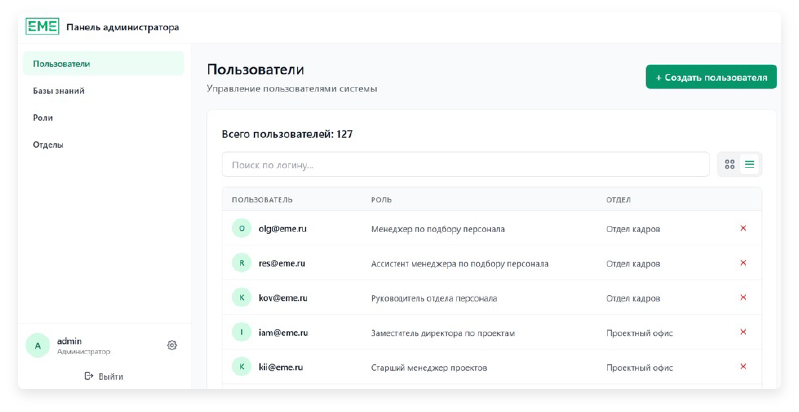Viewport: 799px width, 412px height.
Task: Remove user res@eme.ru via red X
Action: point(742,263)
